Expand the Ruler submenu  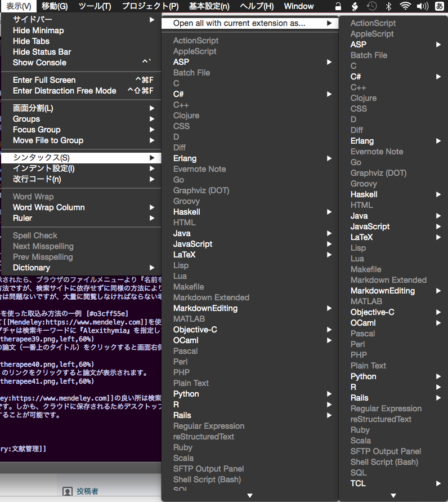[81, 218]
